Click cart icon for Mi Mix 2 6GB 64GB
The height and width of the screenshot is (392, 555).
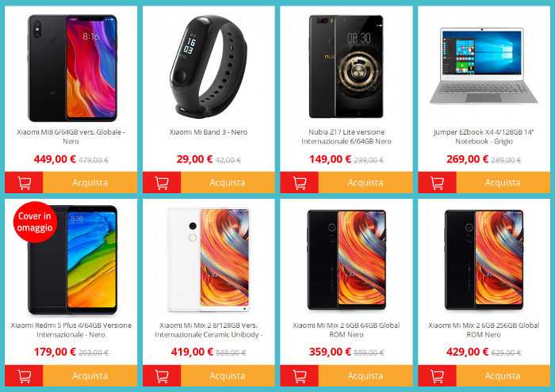tap(300, 375)
